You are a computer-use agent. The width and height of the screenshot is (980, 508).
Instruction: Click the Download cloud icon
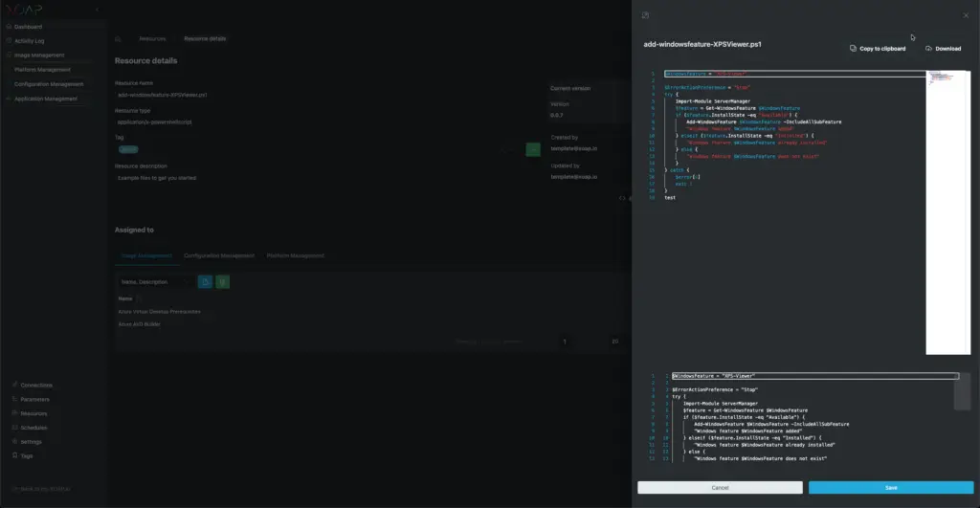click(x=928, y=48)
